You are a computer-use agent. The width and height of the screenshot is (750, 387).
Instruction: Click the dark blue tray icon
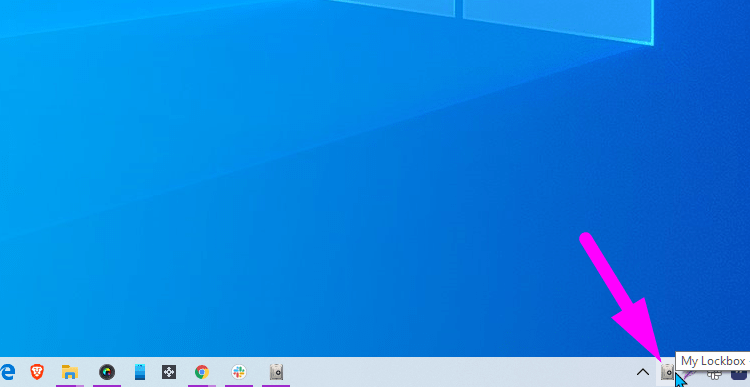pyautogui.click(x=739, y=375)
